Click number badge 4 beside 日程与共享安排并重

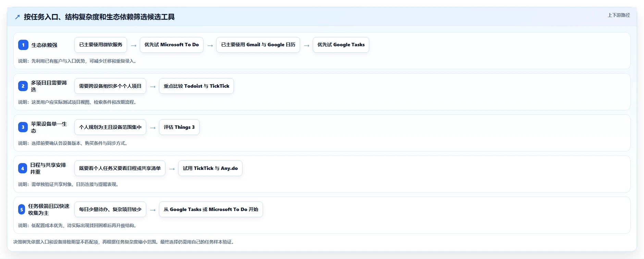23,168
